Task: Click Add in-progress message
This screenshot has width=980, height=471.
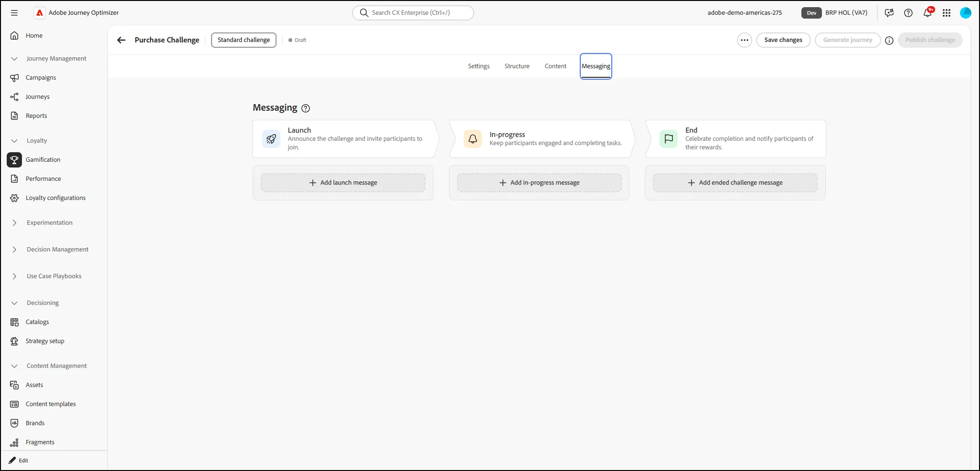Action: tap(539, 183)
